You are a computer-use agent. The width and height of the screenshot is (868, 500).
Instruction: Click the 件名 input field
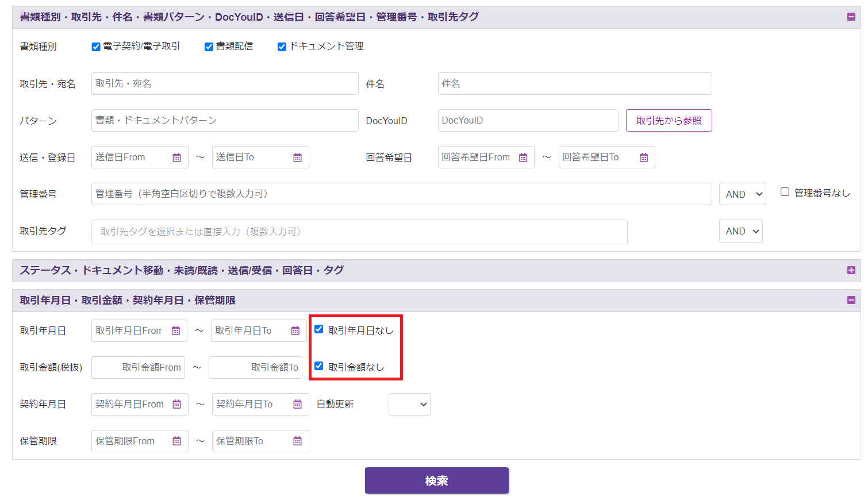[574, 84]
